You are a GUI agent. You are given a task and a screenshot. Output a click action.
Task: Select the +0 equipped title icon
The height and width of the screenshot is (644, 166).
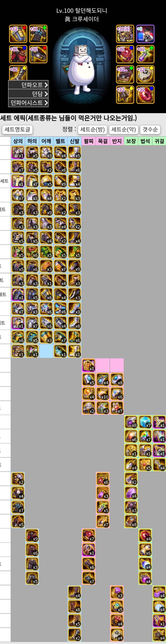tap(145, 34)
